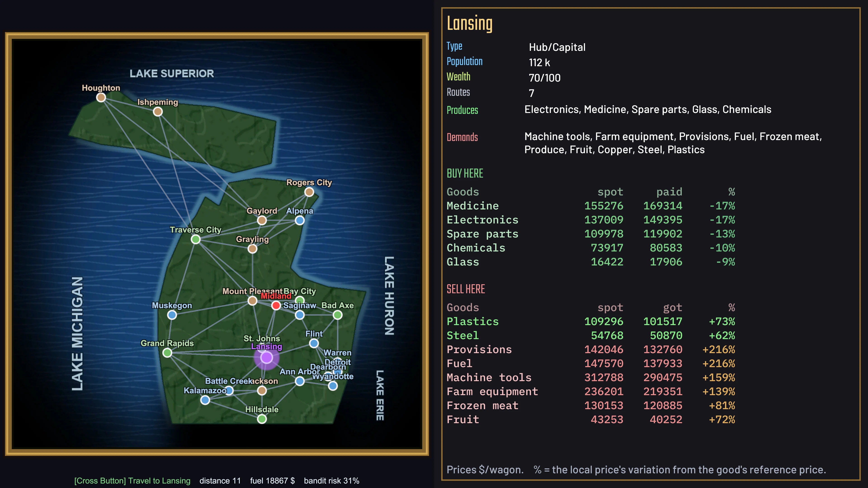Click the Grand Rapids city node

(x=167, y=353)
